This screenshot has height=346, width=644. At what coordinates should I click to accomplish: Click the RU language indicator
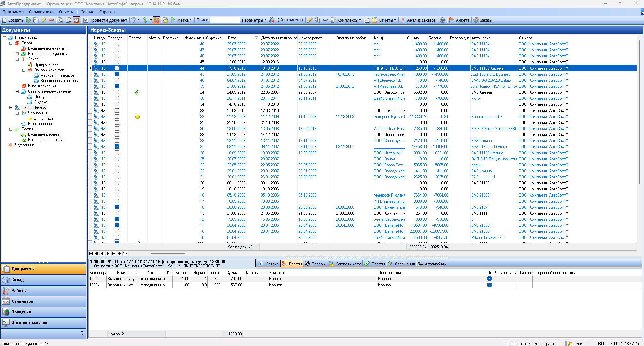click(x=601, y=343)
